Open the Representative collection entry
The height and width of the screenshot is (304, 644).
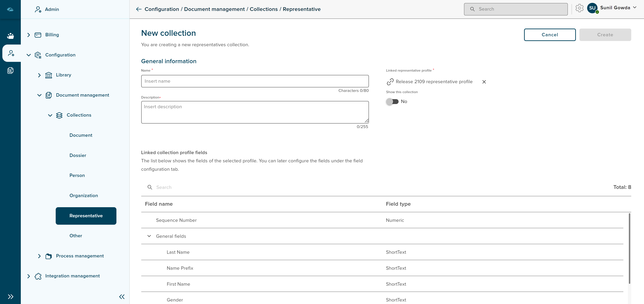86,216
